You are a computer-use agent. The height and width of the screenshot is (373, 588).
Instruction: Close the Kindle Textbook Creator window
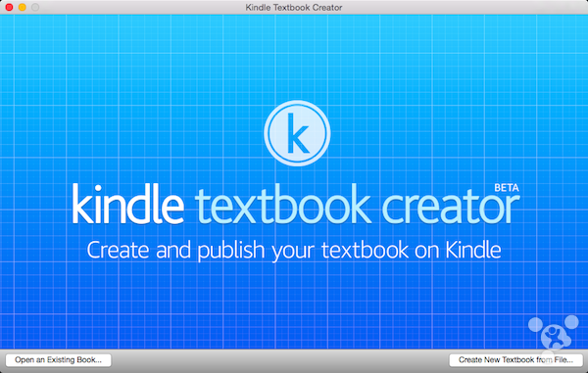(x=9, y=7)
